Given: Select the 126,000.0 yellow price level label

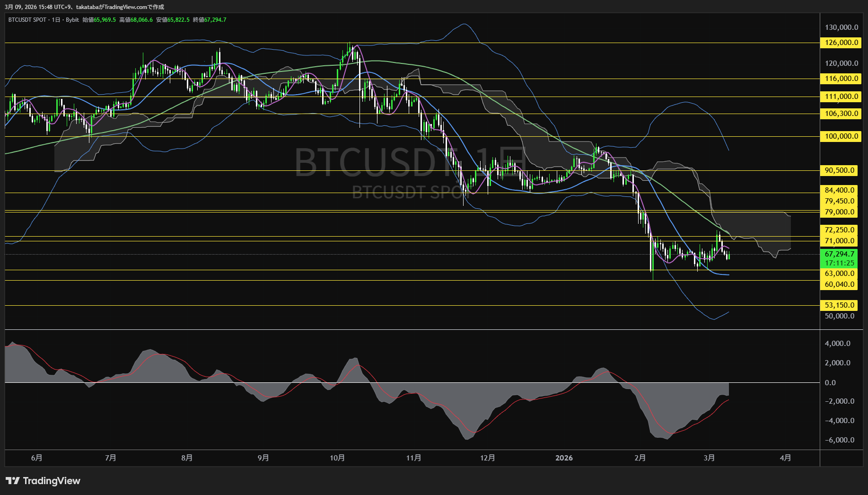Looking at the screenshot, I should pos(841,43).
